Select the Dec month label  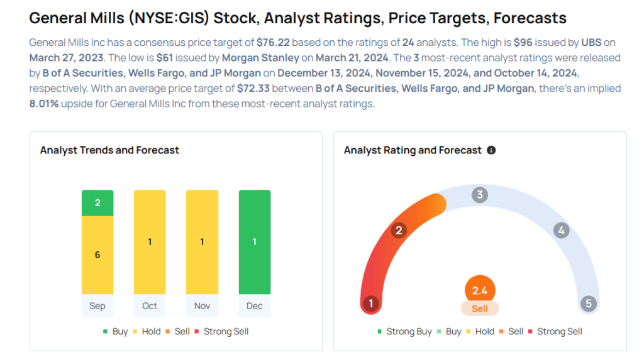[254, 306]
